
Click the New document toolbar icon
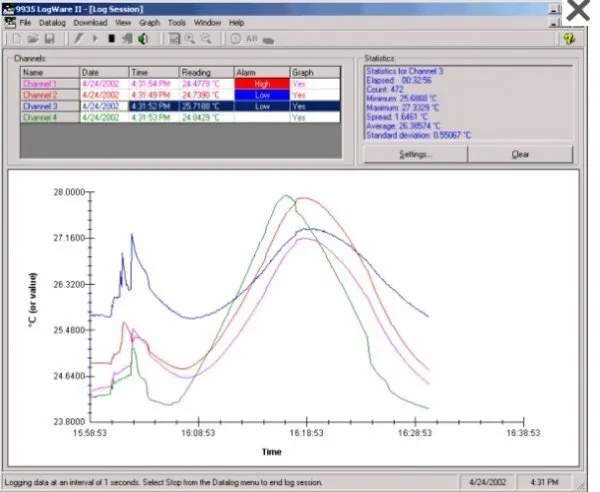pos(16,39)
